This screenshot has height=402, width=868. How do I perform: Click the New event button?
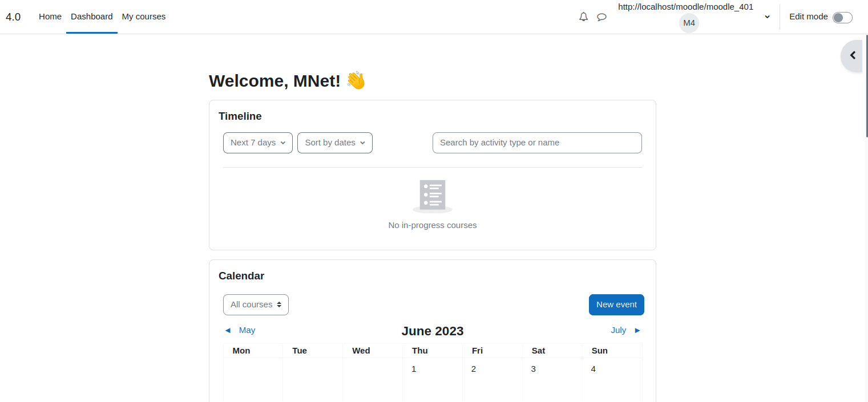coord(616,304)
